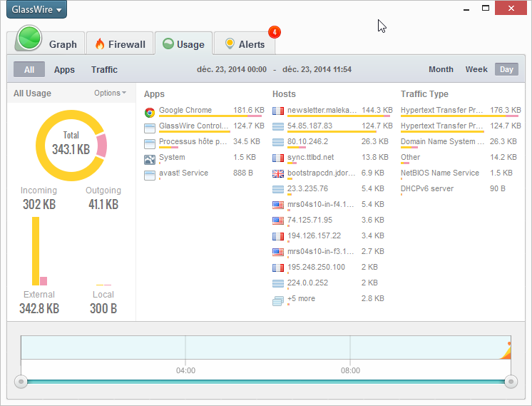This screenshot has width=532, height=406.
Task: Click the icon beside host 224.0.0.252
Action: pos(278,283)
